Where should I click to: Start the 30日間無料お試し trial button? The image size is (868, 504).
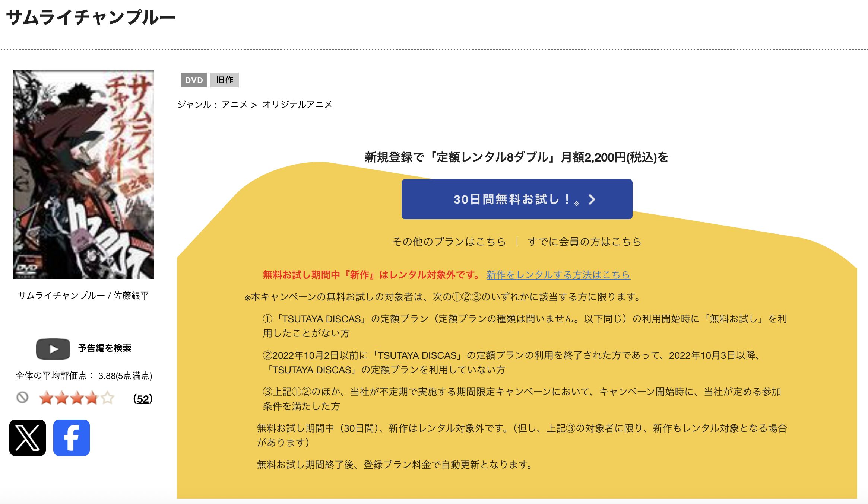(517, 199)
